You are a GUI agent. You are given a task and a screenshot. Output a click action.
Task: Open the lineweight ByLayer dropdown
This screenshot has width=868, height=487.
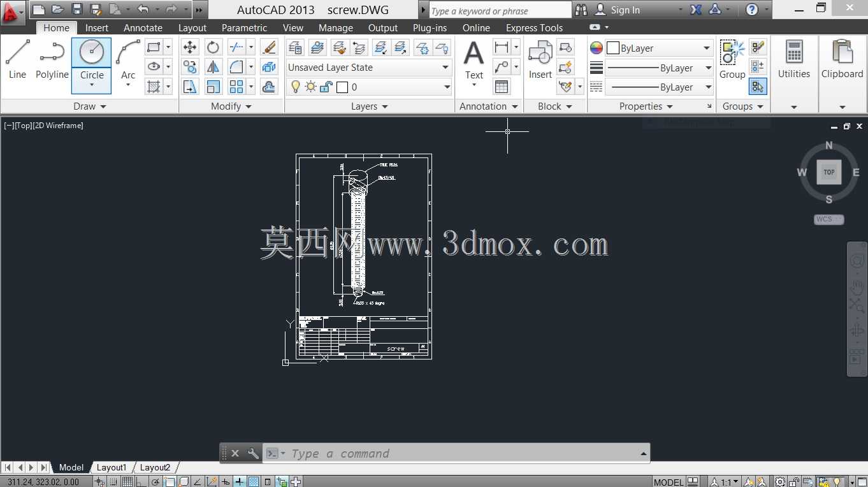(658, 68)
